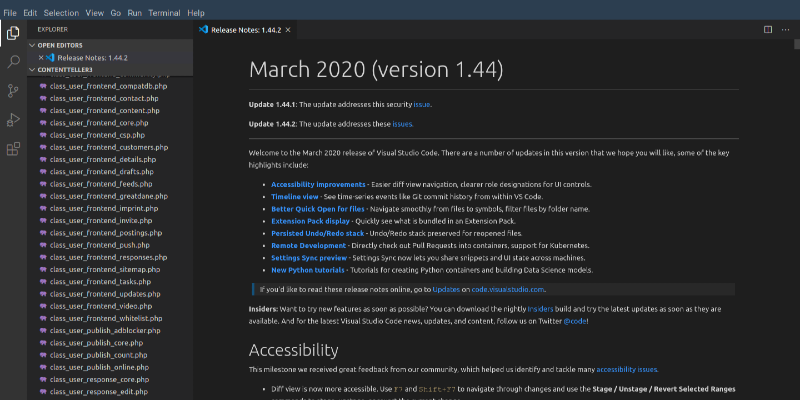Image resolution: width=800 pixels, height=400 pixels.
Task: Click the split editor icon
Action: click(x=768, y=30)
